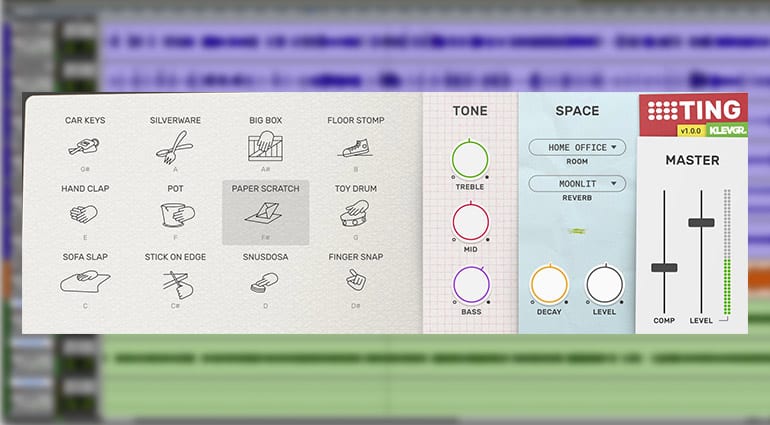Click the STICK ON EDGE label

(175, 257)
